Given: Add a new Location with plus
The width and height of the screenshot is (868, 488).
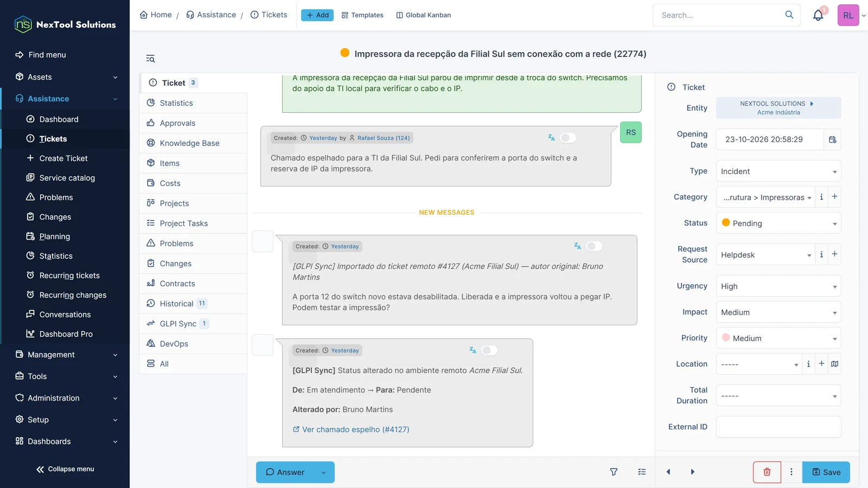Looking at the screenshot, I should 821,364.
